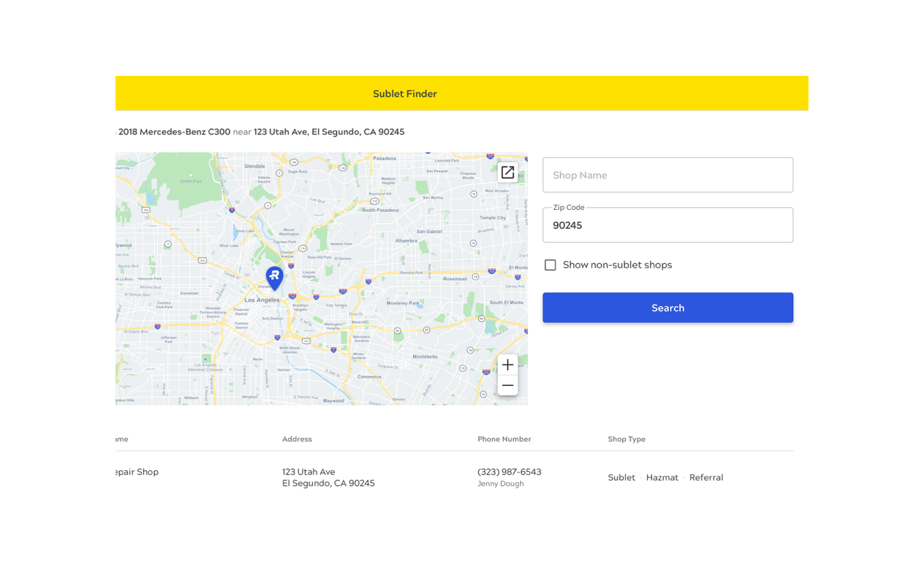Click the Sublet Finder header title
This screenshot has width=924, height=578.
click(405, 94)
